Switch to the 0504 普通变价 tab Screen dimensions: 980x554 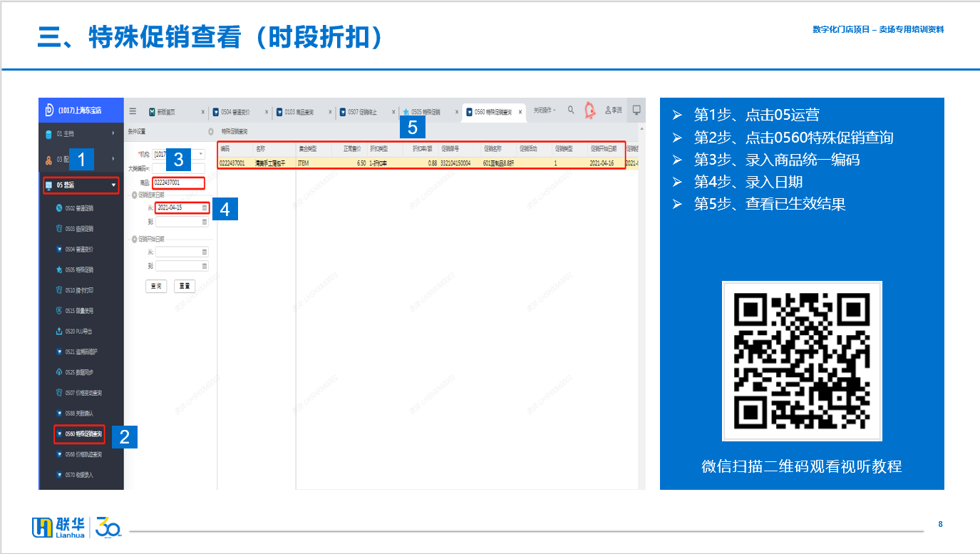[232, 112]
